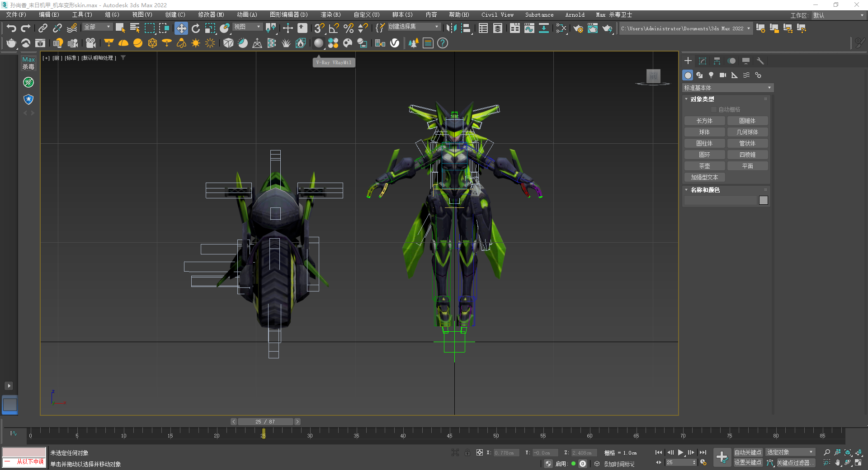Screen dimensions: 868x470
Task: Click the Mirror tool icon
Action: point(451,28)
